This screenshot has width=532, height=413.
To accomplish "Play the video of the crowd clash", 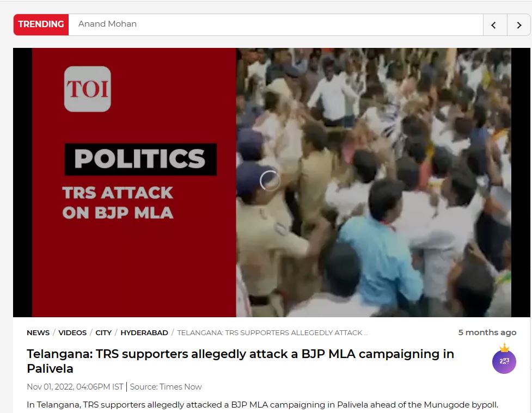I will pyautogui.click(x=271, y=182).
